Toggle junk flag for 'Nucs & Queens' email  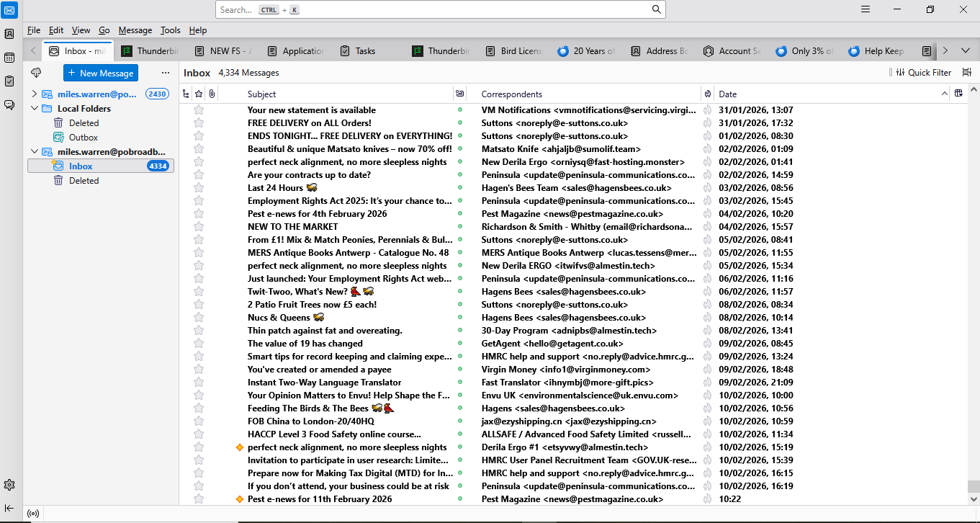click(x=707, y=318)
